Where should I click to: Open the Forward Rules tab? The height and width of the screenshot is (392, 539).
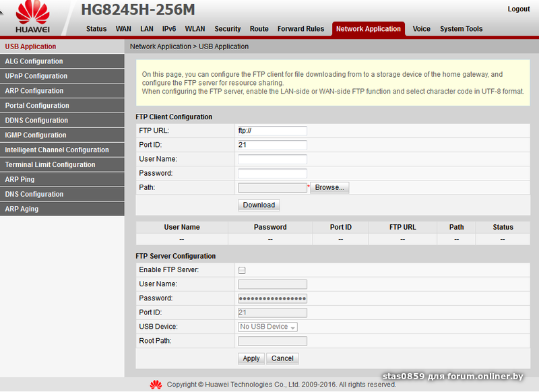click(x=300, y=29)
